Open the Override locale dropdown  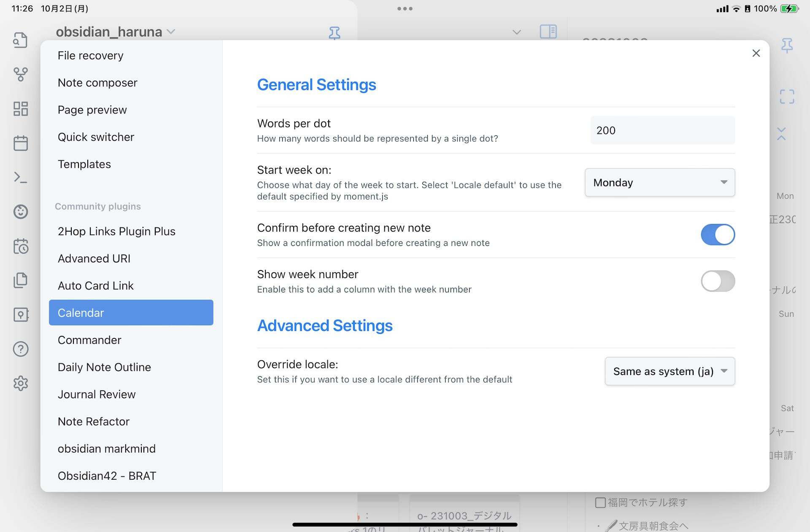[x=670, y=371]
